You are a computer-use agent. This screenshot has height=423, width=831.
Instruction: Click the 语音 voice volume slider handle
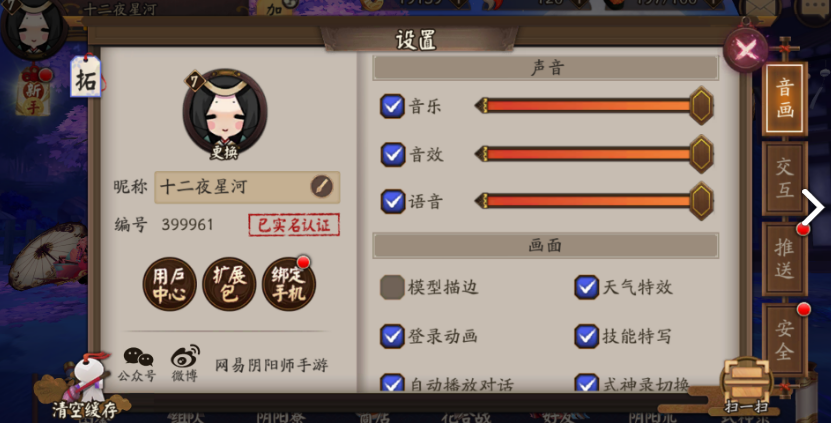[x=701, y=201]
